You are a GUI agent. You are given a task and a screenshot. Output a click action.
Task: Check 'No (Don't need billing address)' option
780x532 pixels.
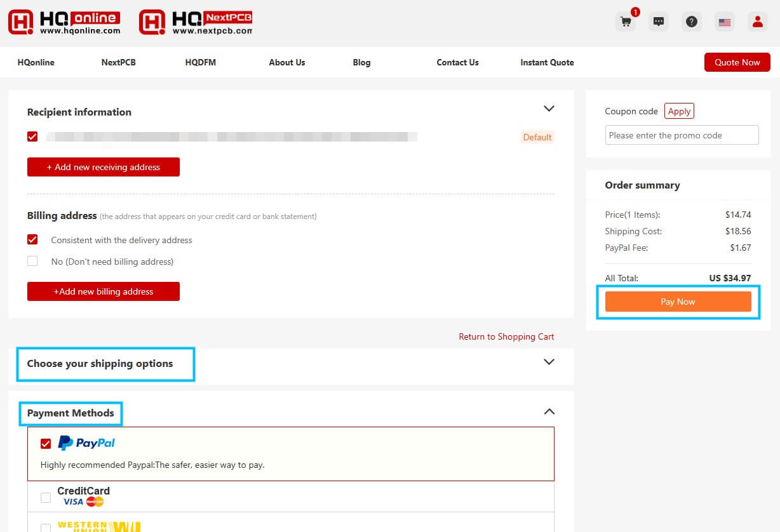click(x=32, y=261)
